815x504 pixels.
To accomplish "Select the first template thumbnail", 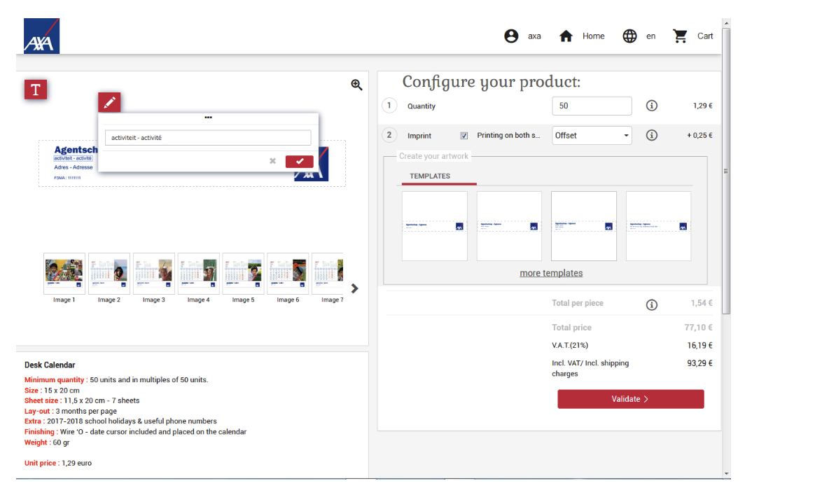I will pyautogui.click(x=435, y=226).
